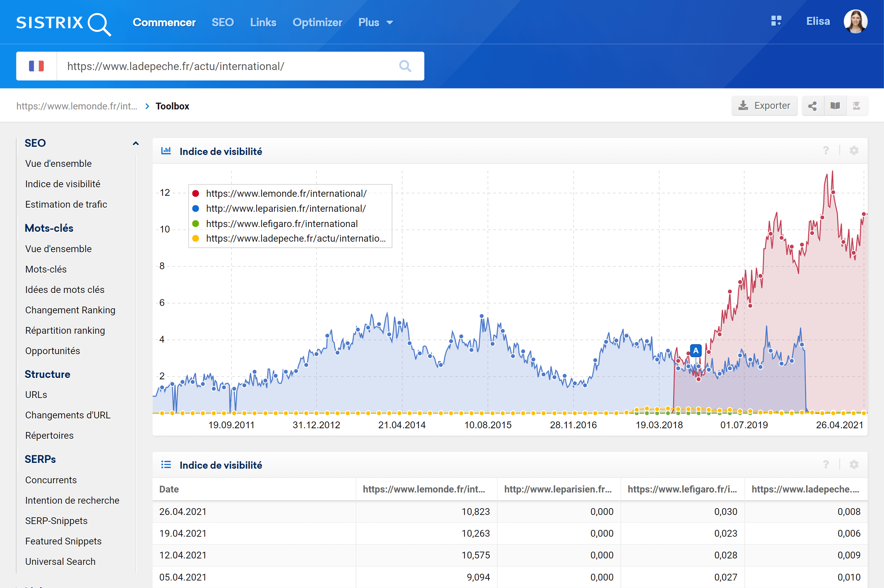Click the SERPs section heading
Viewport: 884px width, 588px height.
(x=40, y=460)
